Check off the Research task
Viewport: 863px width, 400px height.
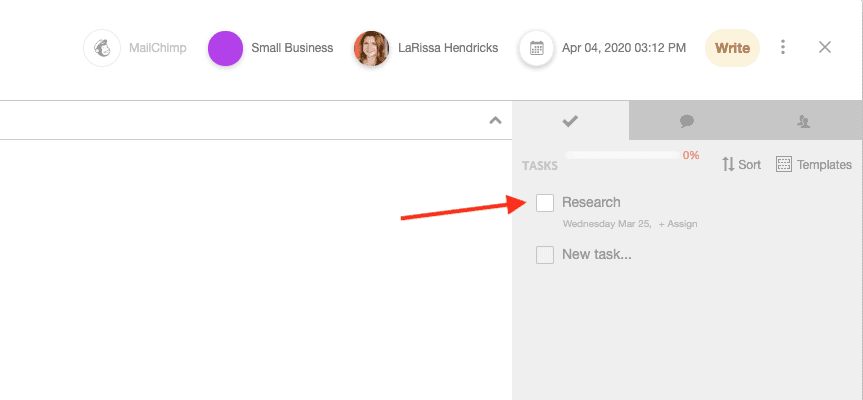pos(545,203)
